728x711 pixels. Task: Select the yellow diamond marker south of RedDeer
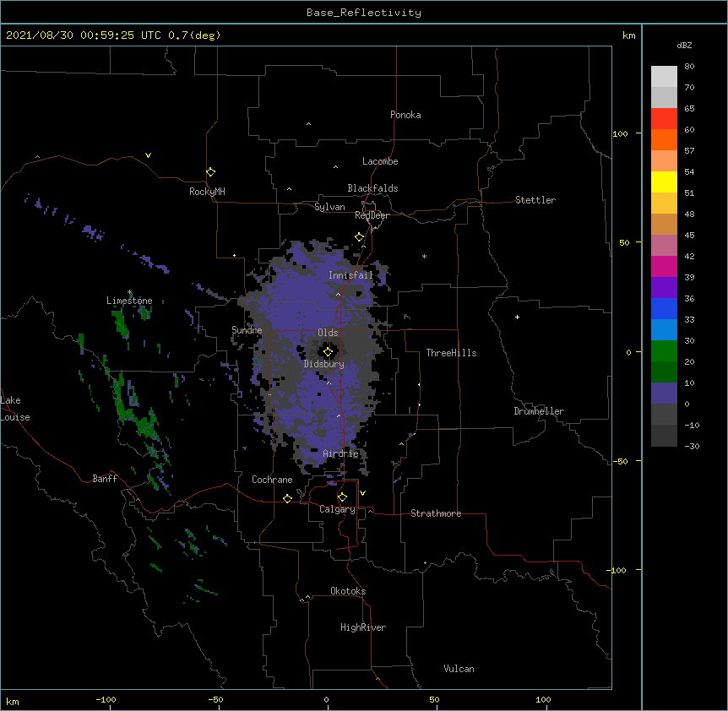click(x=359, y=237)
